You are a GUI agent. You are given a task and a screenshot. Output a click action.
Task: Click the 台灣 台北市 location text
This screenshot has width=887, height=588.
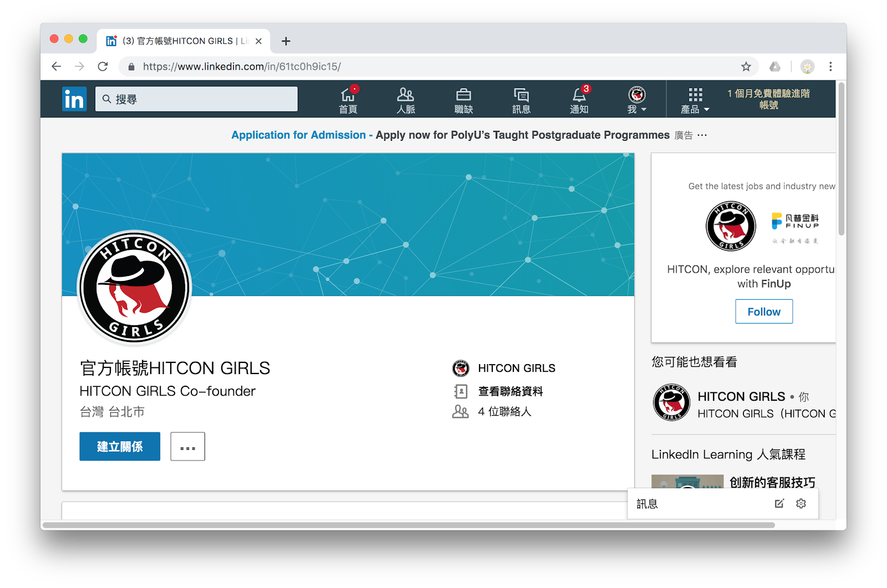(112, 412)
